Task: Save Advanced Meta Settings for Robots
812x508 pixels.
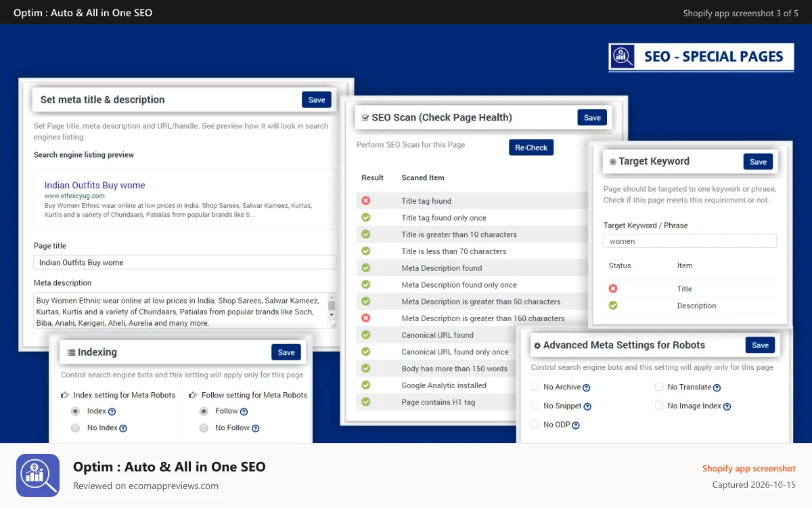Action: pyautogui.click(x=761, y=345)
